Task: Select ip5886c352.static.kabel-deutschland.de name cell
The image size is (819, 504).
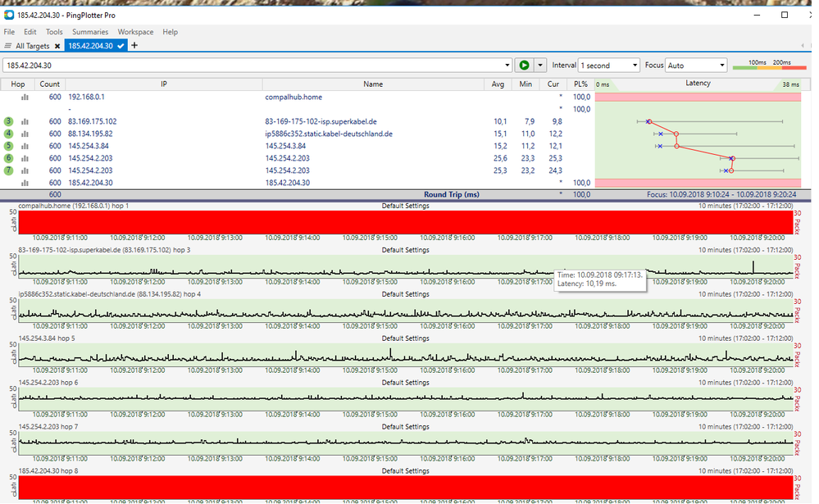Action: click(329, 134)
